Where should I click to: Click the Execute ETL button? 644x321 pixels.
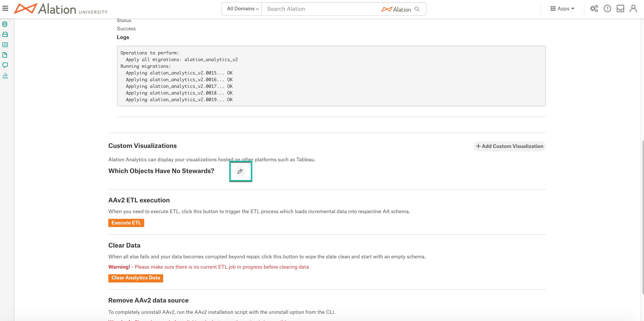coord(126,223)
